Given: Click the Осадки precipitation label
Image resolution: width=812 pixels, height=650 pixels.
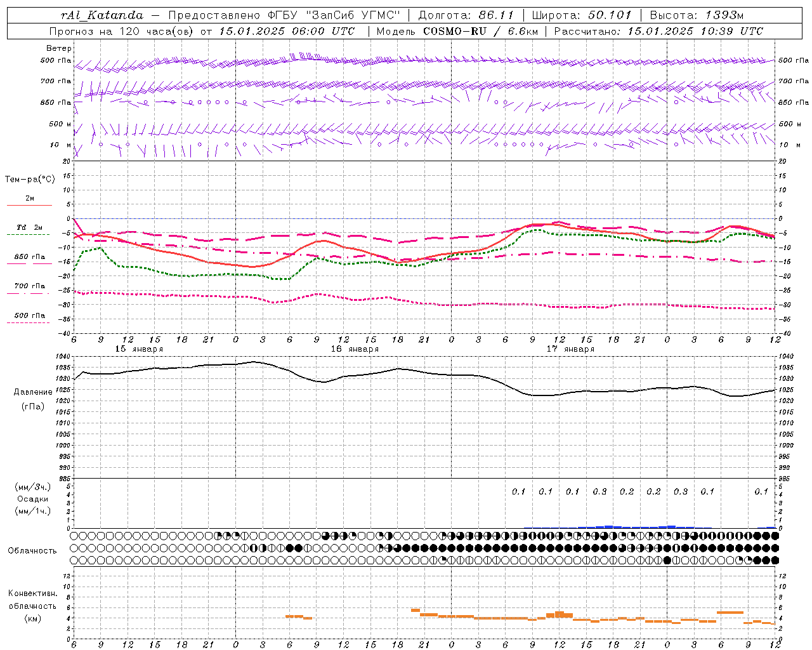Looking at the screenshot, I should coord(33,499).
